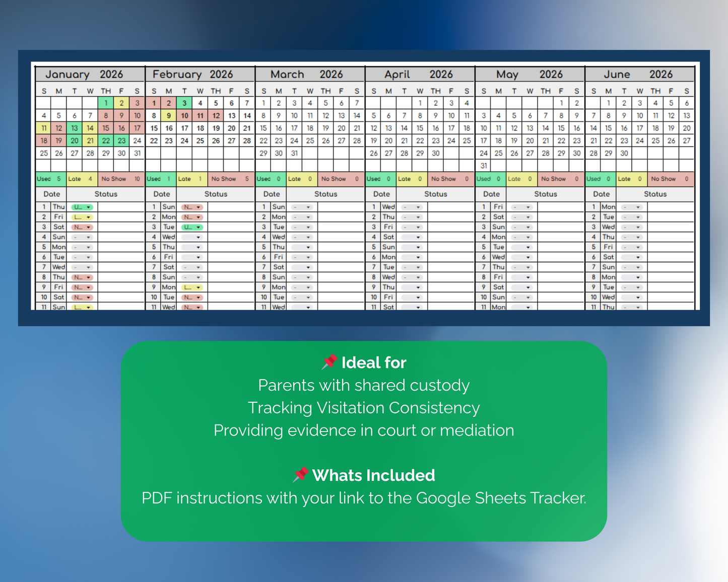Select Providing evidence in court or mediation line
Image resolution: width=728 pixels, height=582 pixels.
364,430
